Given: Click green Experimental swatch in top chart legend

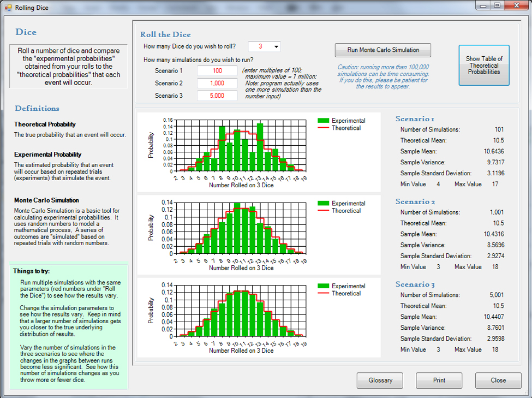Looking at the screenshot, I should click(324, 121).
